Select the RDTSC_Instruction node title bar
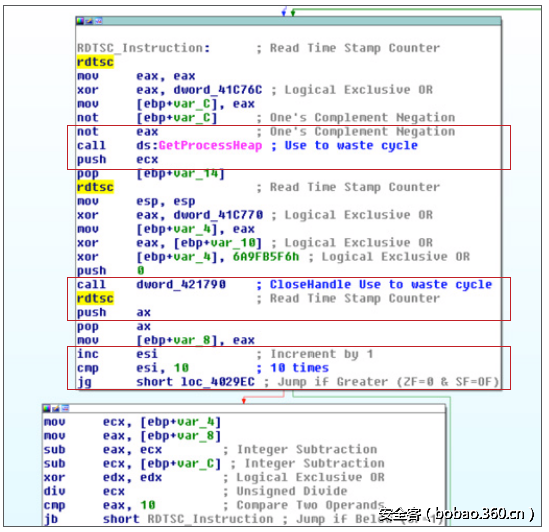This screenshot has height=532, width=549. pos(289,21)
